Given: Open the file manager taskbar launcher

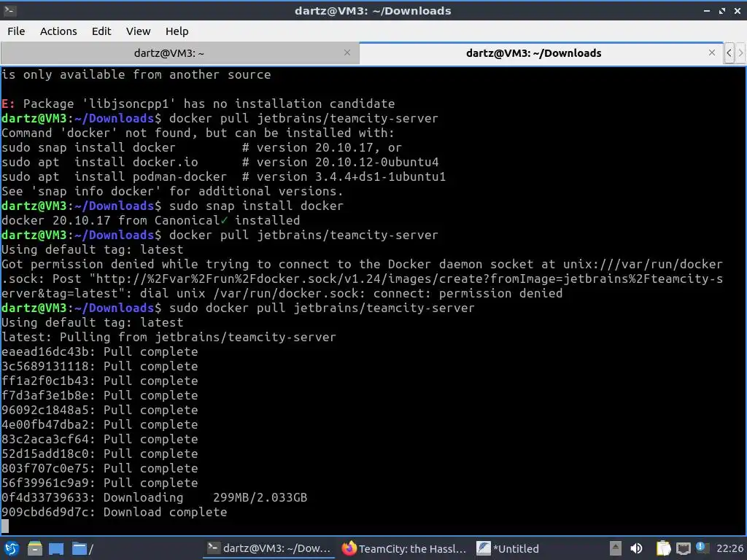Looking at the screenshot, I should point(35,548).
